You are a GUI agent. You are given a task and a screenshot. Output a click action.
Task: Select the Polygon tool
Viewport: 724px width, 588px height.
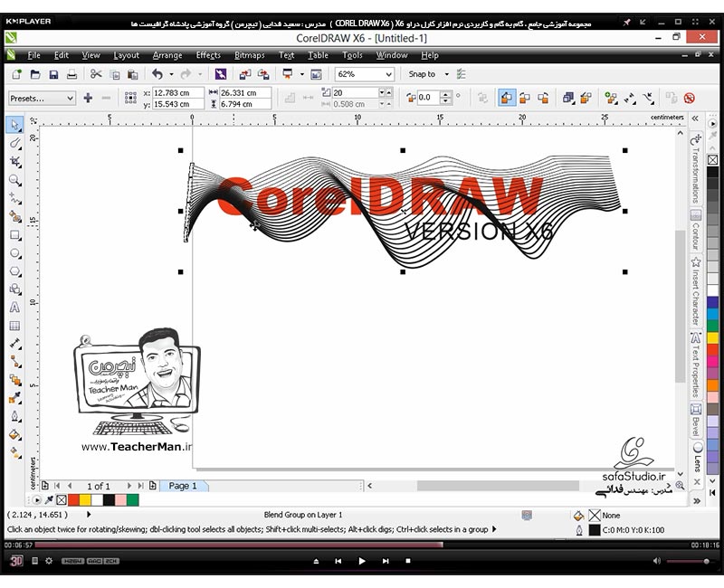[14, 271]
